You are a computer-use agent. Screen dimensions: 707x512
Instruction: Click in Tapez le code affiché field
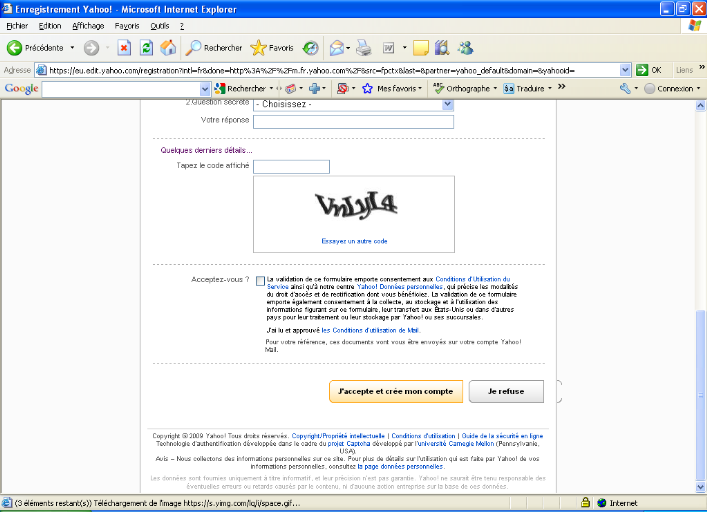tap(291, 167)
